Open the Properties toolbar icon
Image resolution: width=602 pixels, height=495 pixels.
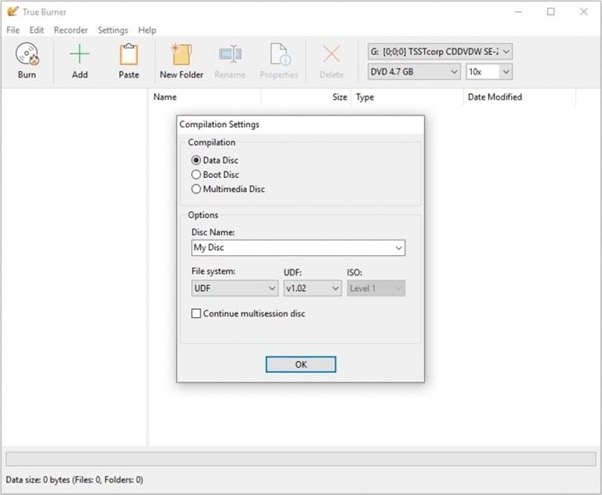coord(279,55)
